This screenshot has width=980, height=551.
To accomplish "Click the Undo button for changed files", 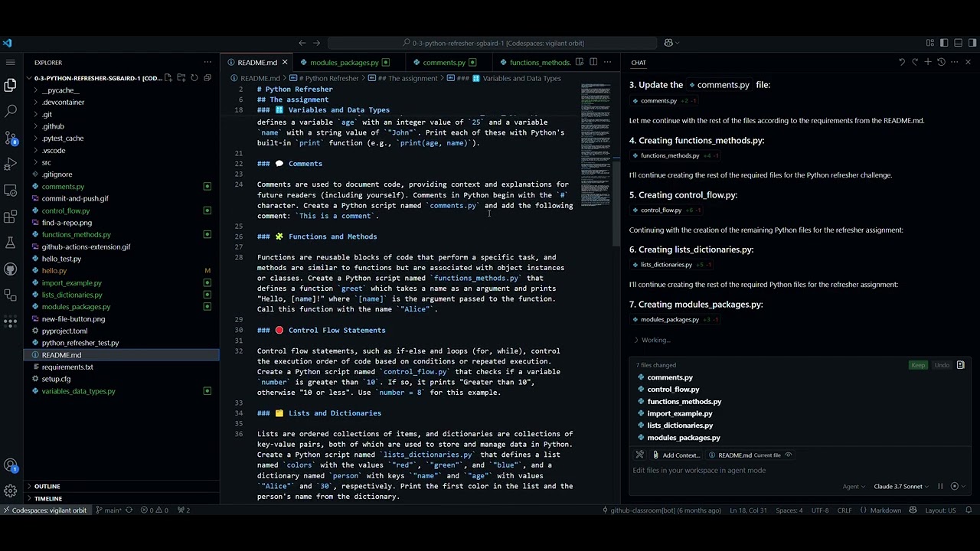I will tap(942, 365).
